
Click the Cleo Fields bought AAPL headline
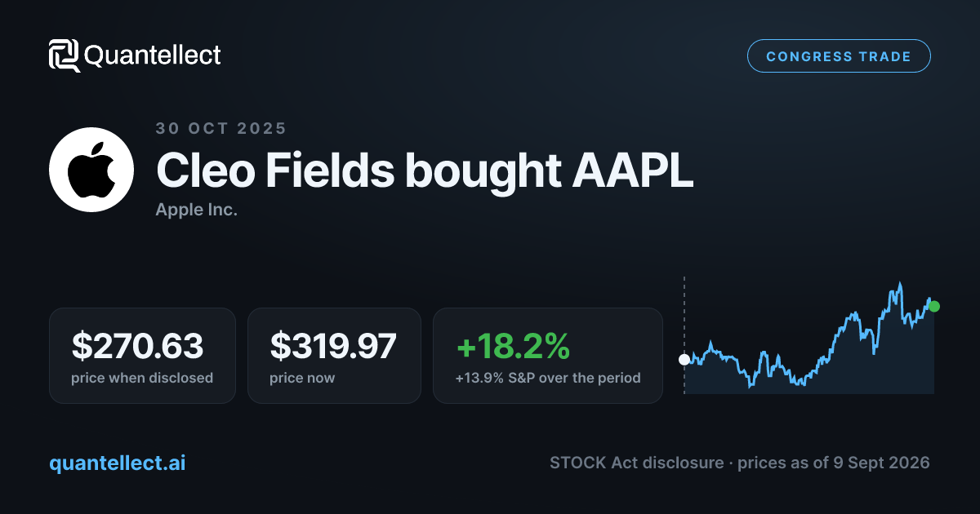[425, 171]
